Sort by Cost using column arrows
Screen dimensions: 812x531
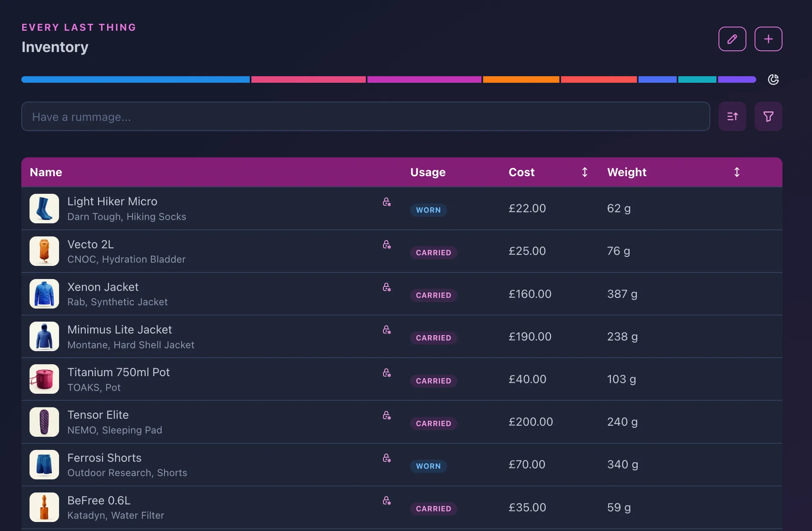coord(584,172)
